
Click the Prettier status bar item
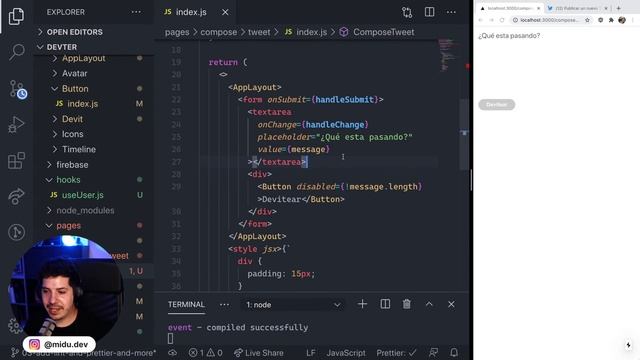[396, 353]
